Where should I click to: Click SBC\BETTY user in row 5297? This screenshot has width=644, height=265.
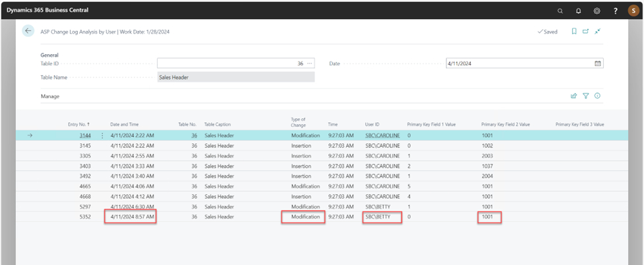[377, 207]
